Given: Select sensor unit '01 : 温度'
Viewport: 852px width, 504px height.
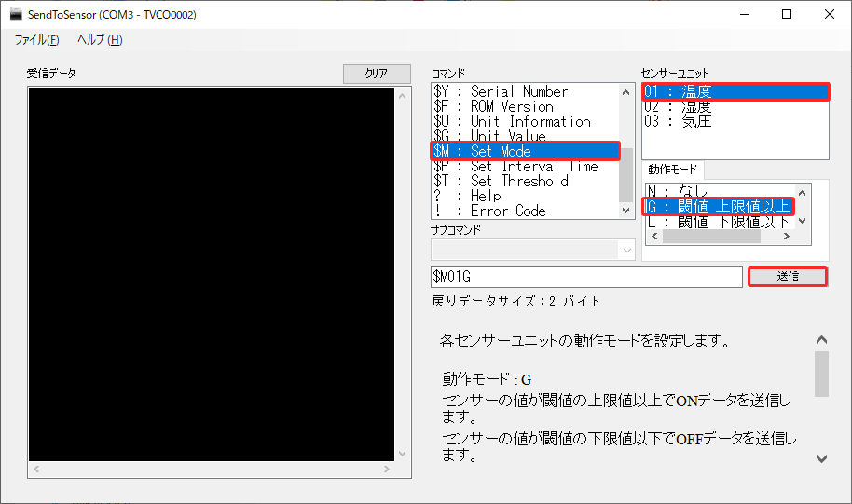Looking at the screenshot, I should (x=735, y=91).
